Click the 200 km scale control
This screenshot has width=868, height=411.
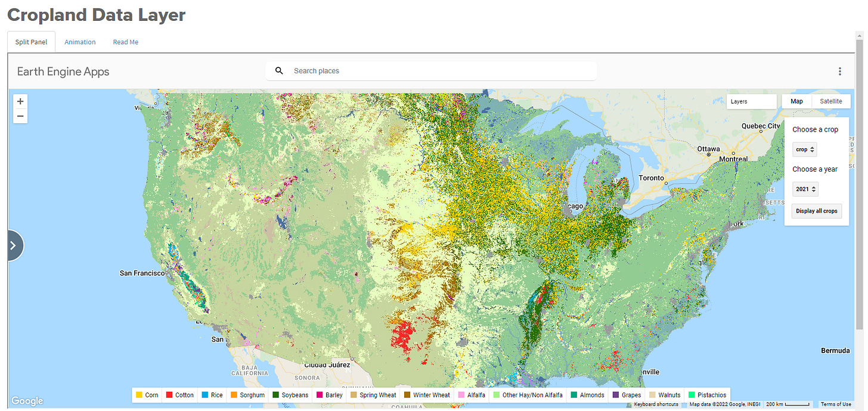tap(788, 404)
